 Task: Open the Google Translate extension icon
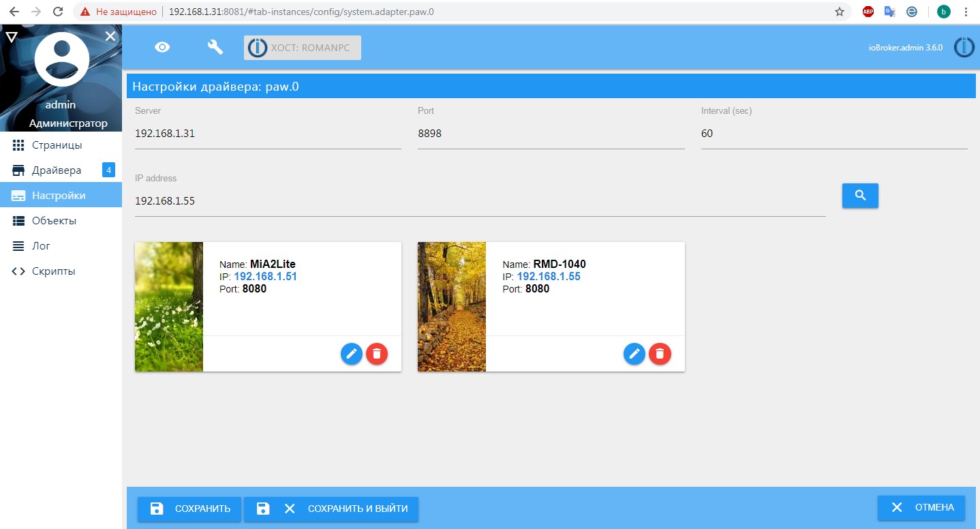(x=889, y=12)
